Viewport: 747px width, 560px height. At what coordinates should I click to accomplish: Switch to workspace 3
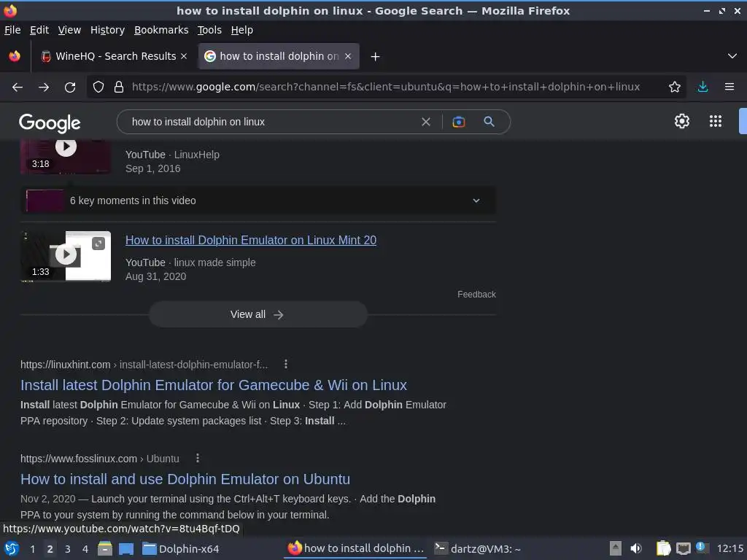(68, 549)
